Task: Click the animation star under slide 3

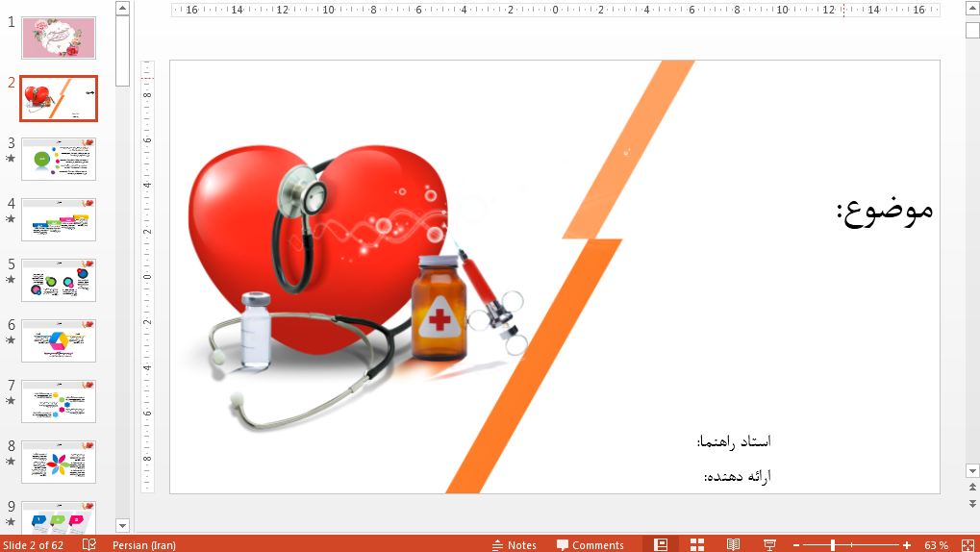Action: click(x=11, y=159)
